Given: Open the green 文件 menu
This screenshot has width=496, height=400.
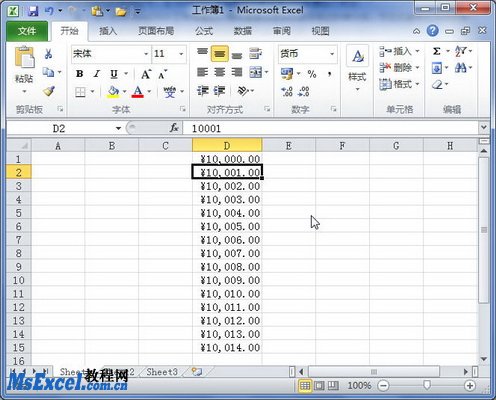Looking at the screenshot, I should [x=27, y=31].
